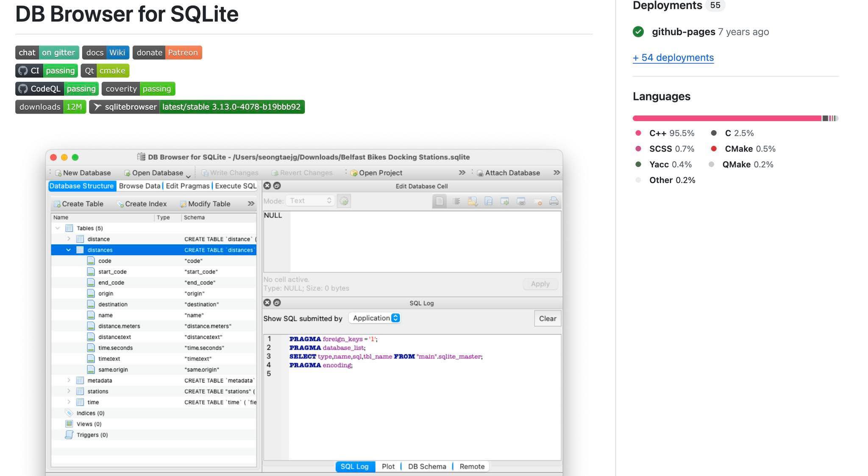Open the Execute SQL tab
The height and width of the screenshot is (476, 868).
[x=236, y=186]
